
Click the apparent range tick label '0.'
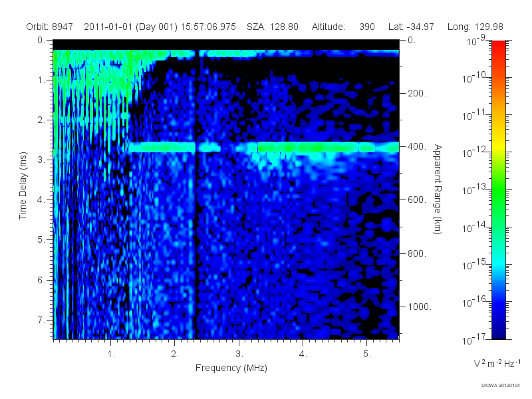412,40
